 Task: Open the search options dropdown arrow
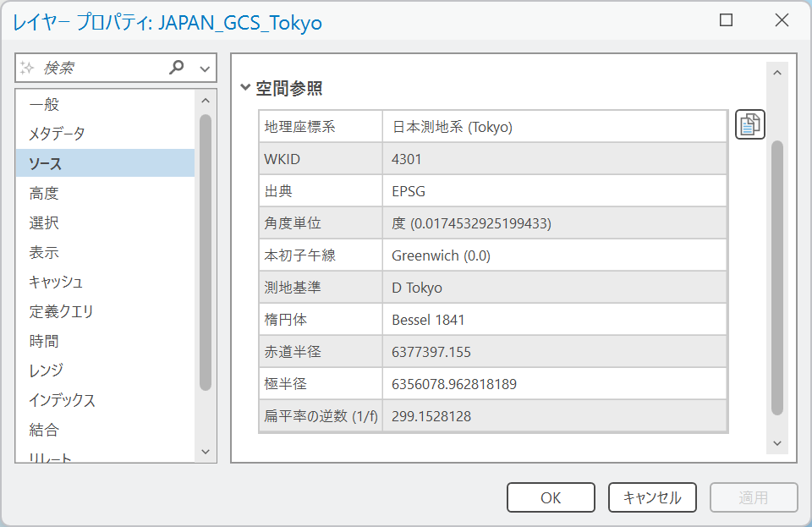coord(205,69)
